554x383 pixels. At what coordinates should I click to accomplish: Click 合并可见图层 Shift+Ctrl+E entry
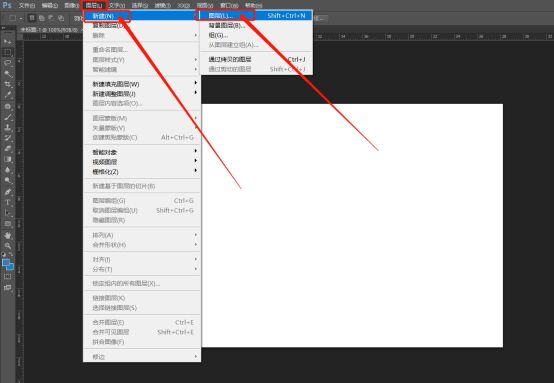(x=142, y=332)
